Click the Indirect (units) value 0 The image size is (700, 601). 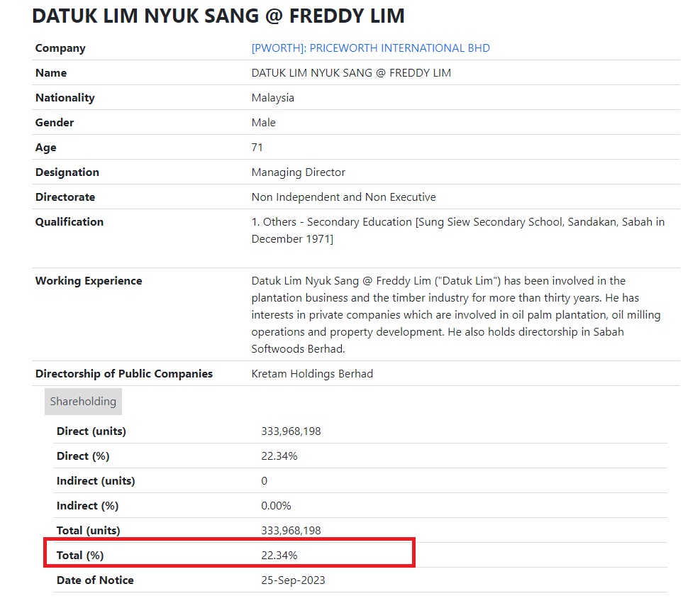(265, 481)
